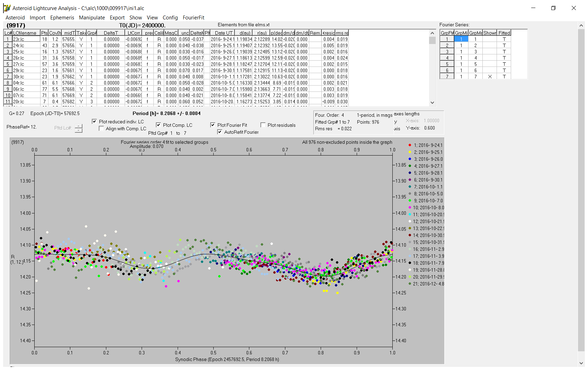Select file 20r.lc row
The width and height of the screenshot is (588, 370).
point(26,102)
